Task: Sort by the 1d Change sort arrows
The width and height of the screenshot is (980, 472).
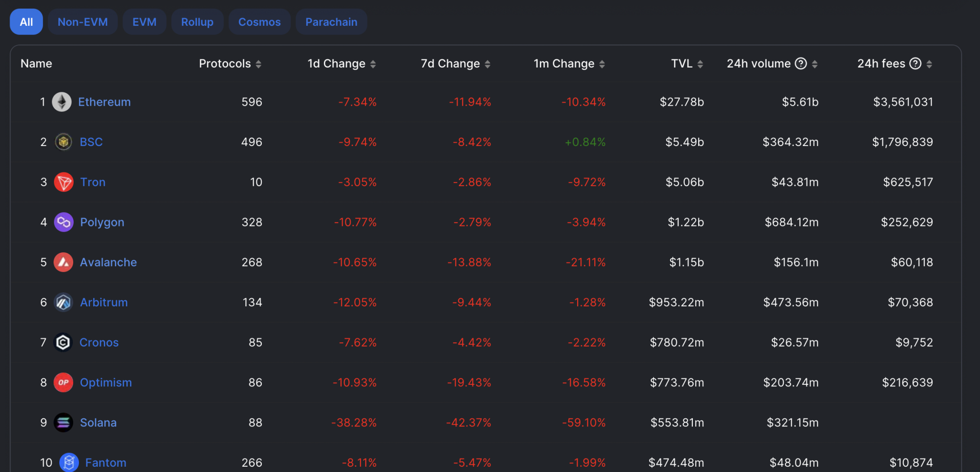Action: coord(373,64)
